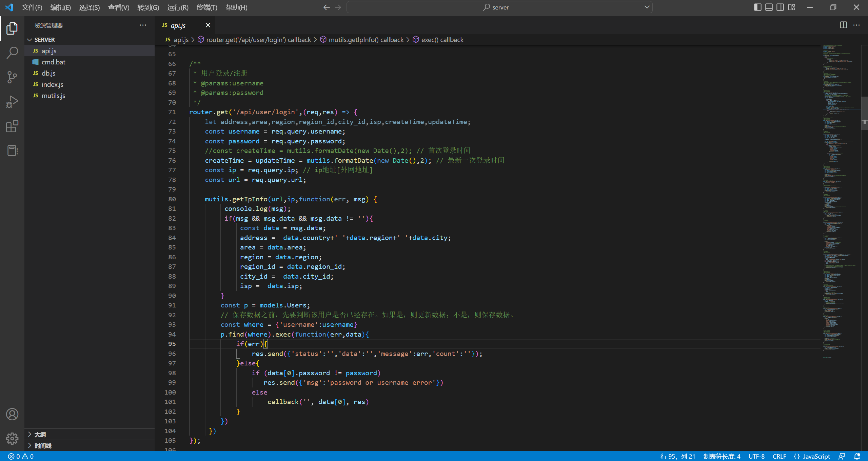The image size is (868, 461).
Task: Change tab size via 制表符长度: 4
Action: coord(722,456)
